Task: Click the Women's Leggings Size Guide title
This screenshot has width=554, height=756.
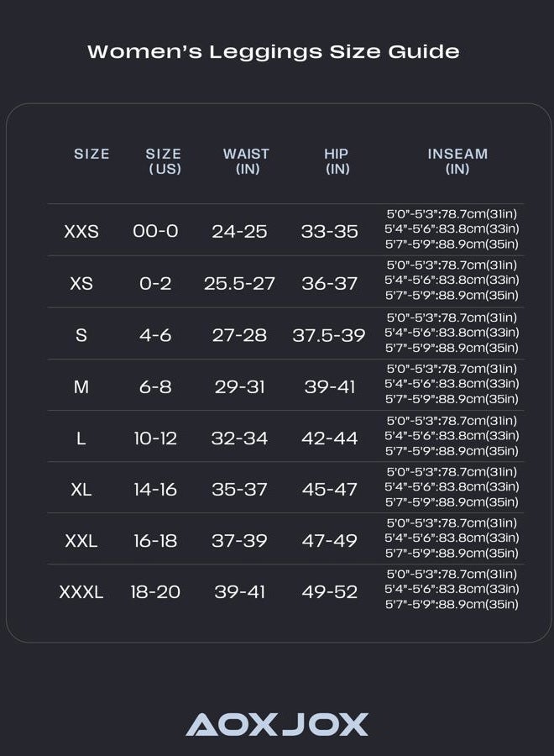Action: [x=274, y=51]
